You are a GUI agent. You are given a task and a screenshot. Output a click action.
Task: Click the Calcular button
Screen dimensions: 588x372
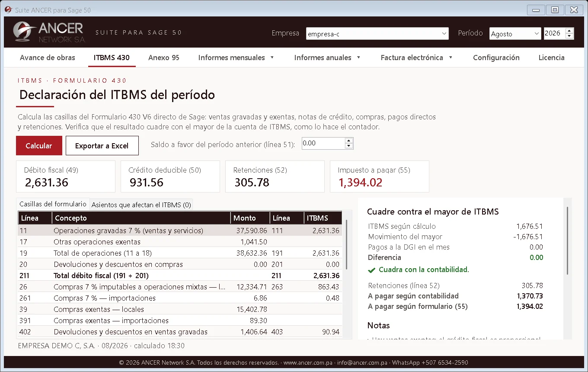pyautogui.click(x=39, y=146)
